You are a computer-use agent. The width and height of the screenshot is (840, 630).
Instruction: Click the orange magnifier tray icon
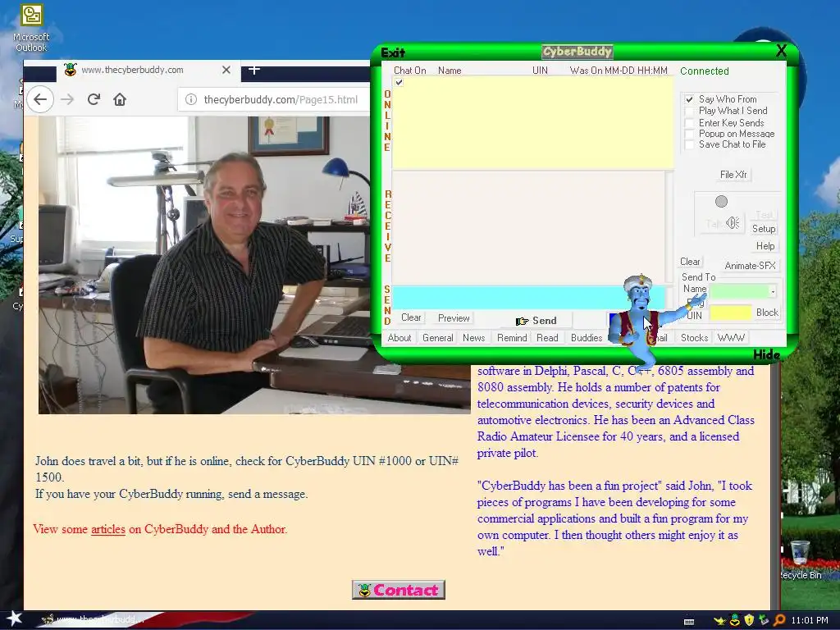pos(779,620)
